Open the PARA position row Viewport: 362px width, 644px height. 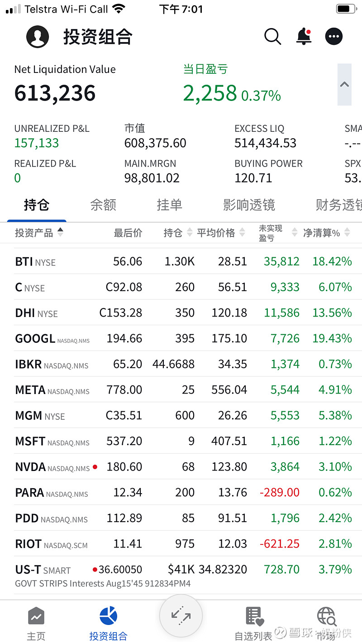(181, 492)
